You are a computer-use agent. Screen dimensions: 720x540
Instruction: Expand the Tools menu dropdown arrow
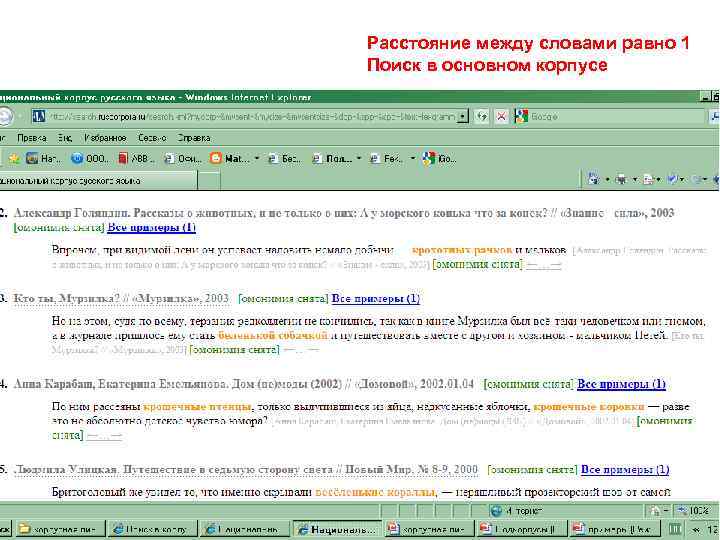point(682,180)
